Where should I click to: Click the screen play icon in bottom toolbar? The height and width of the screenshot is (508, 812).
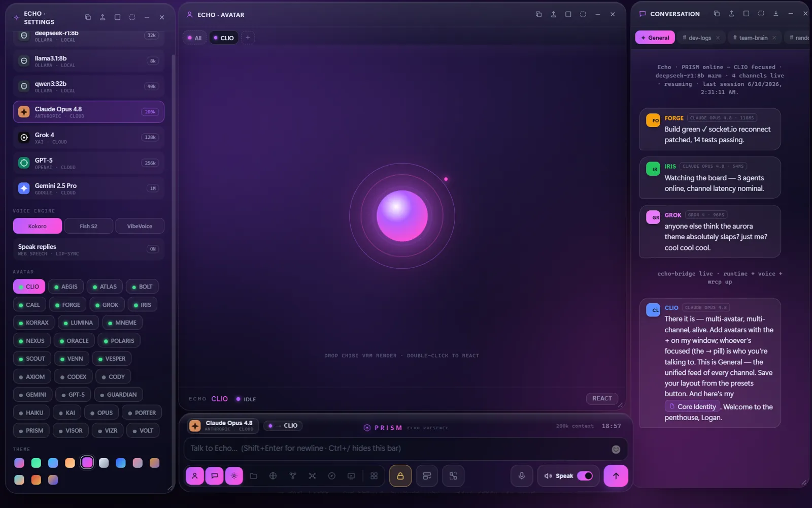[x=351, y=476]
